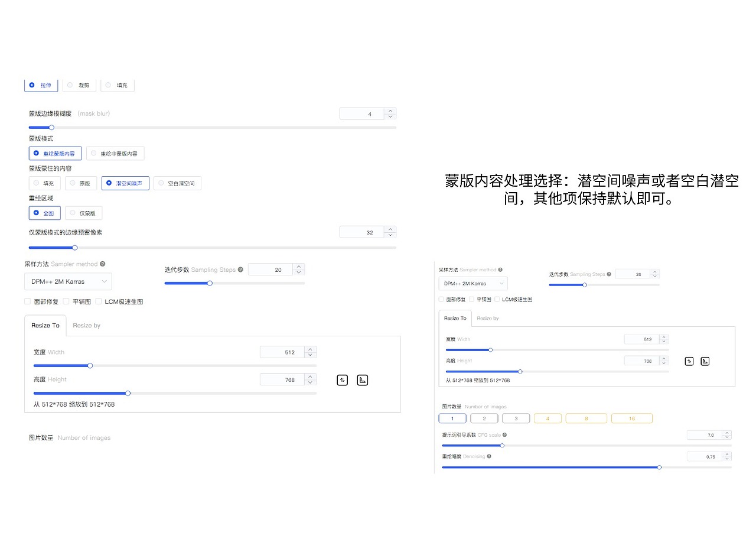Select 填充 under 蒙版蒙住的内容
This screenshot has width=756, height=555.
tap(44, 183)
